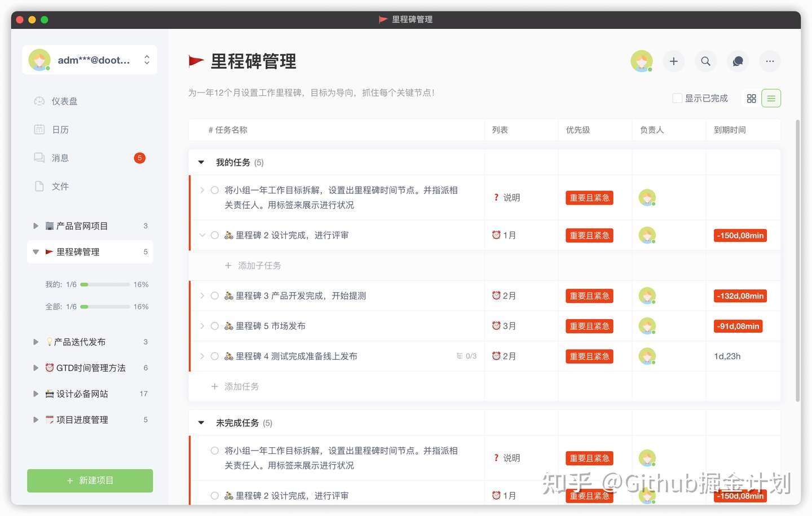
Task: Open the more options ellipsis icon
Action: coord(770,61)
